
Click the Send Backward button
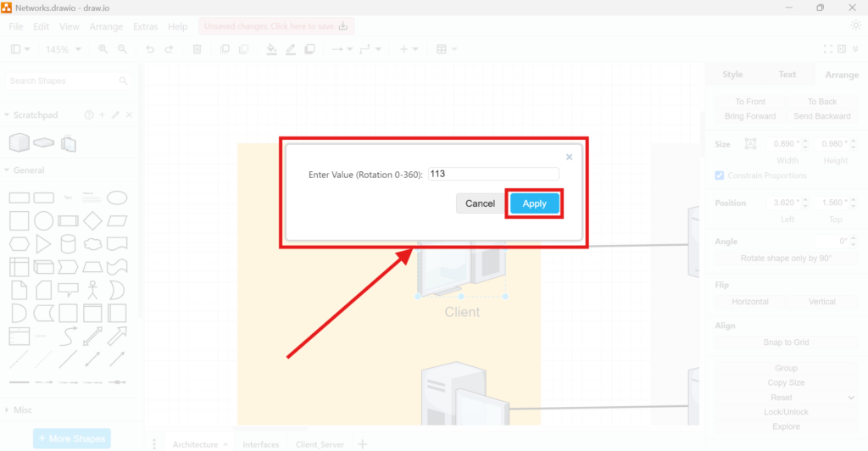tap(822, 116)
